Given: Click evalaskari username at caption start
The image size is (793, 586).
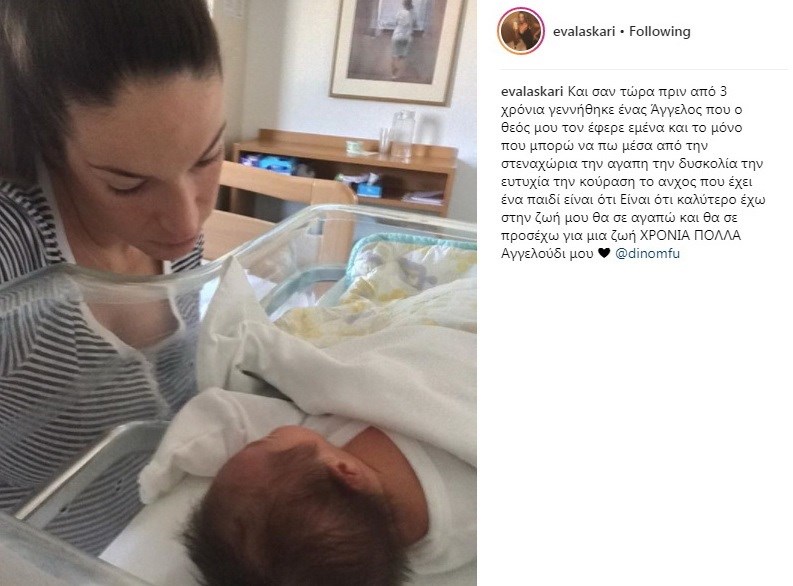Looking at the screenshot, I should coord(532,92).
